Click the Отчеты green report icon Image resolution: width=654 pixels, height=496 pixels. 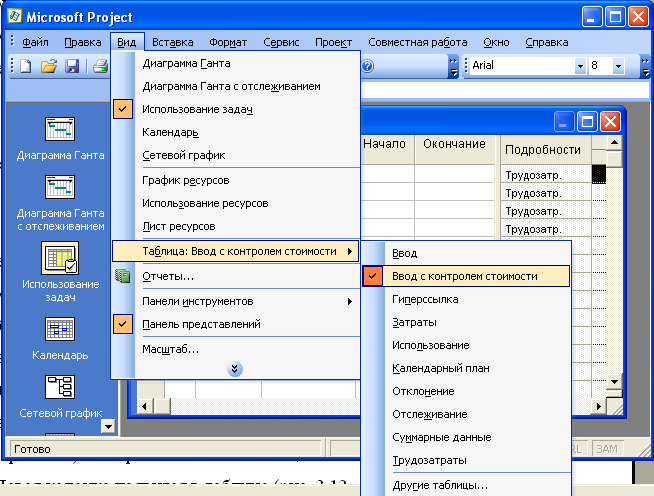point(123,276)
